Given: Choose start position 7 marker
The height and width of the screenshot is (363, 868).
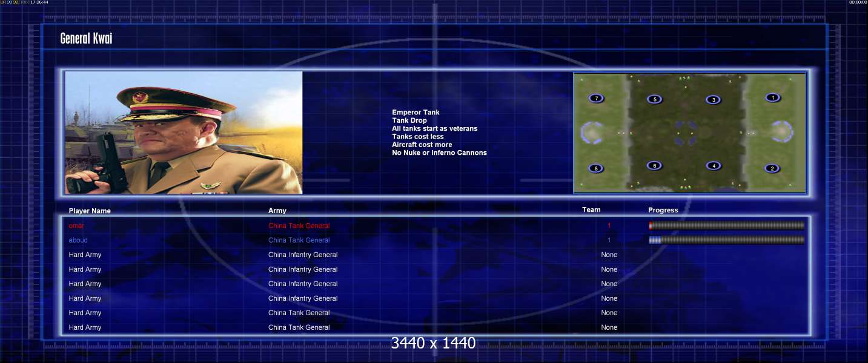Looking at the screenshot, I should click(x=596, y=98).
